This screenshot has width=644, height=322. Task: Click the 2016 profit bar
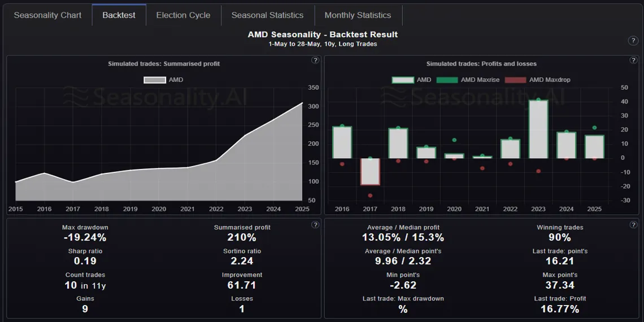point(342,142)
